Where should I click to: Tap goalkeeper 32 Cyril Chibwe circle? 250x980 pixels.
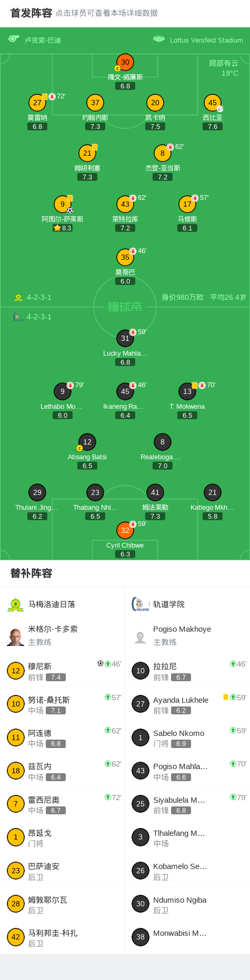125,530
